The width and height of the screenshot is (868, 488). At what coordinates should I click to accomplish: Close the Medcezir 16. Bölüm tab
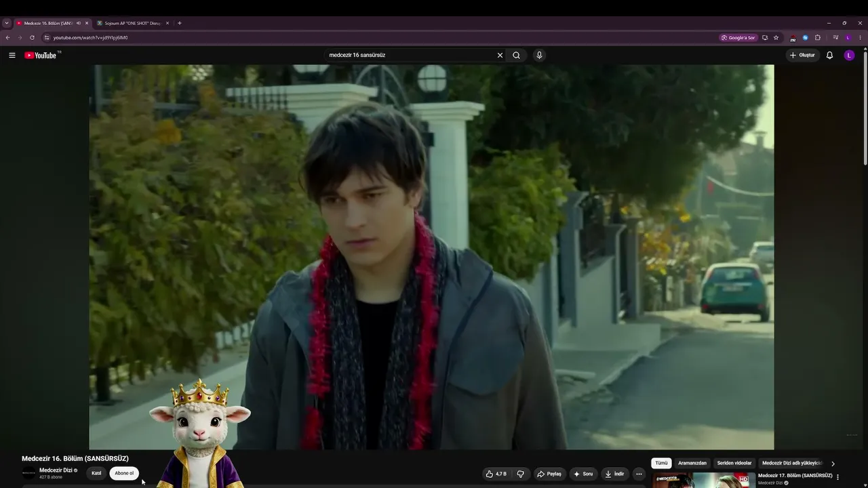[87, 23]
